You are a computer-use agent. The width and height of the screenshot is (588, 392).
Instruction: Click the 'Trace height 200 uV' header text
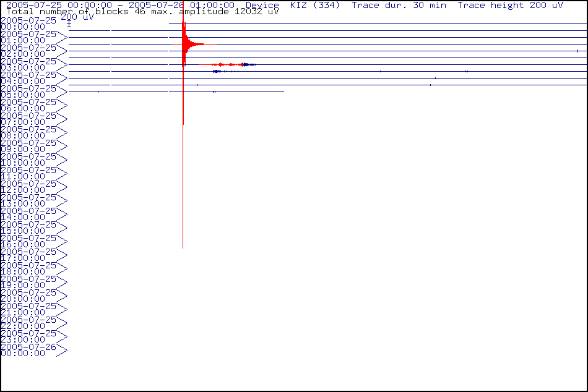510,5
